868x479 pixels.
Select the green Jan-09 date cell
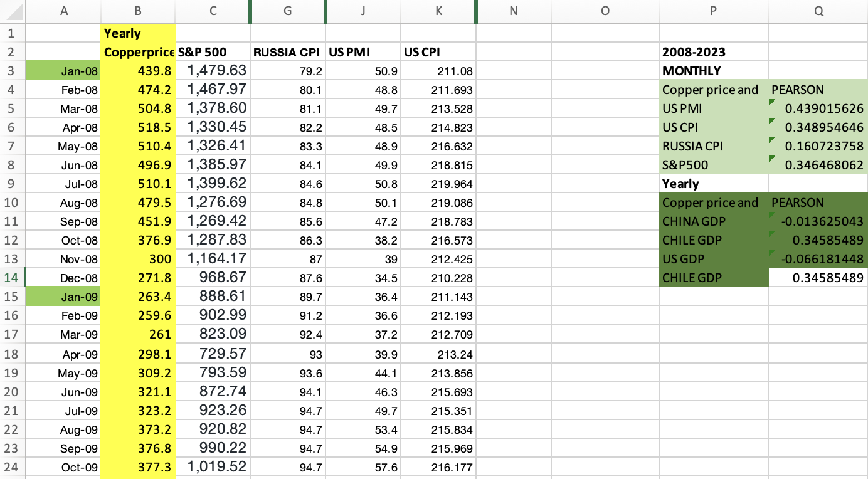63,297
